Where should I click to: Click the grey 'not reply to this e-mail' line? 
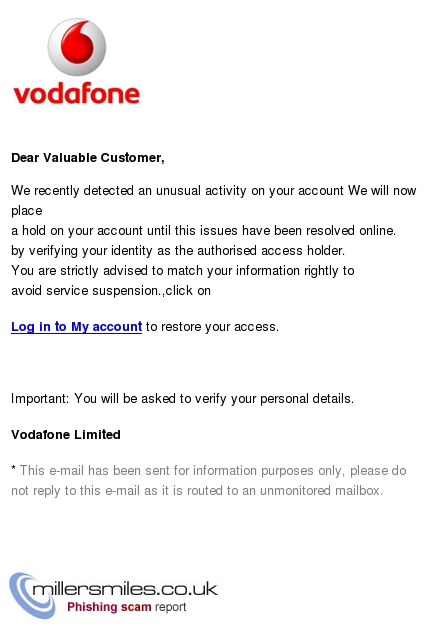(x=197, y=491)
